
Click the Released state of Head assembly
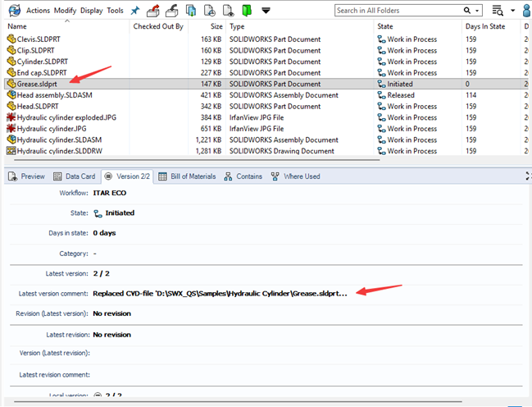pos(401,95)
